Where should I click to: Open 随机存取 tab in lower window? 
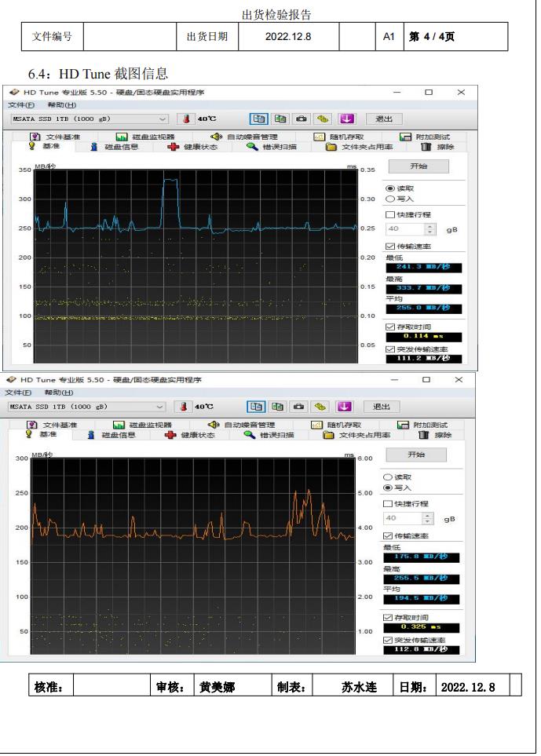[x=336, y=425]
